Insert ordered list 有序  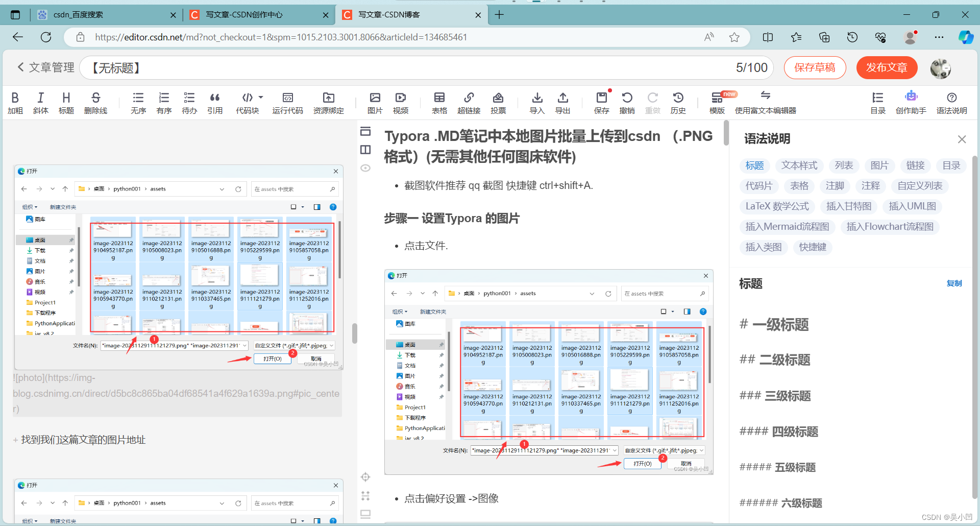pyautogui.click(x=164, y=103)
